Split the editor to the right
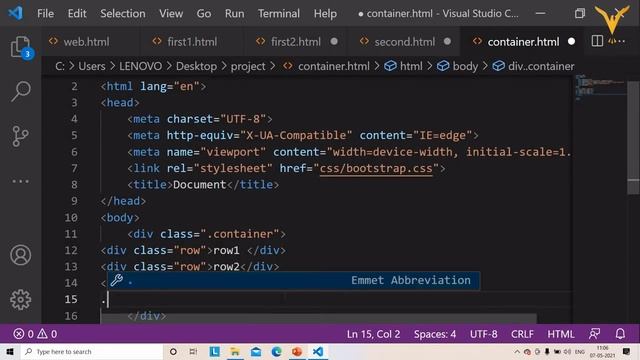Image resolution: width=640 pixels, height=360 pixels. tap(597, 41)
